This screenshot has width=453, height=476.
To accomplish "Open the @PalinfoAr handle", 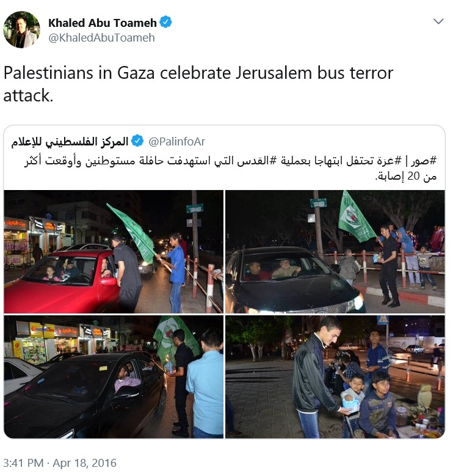I will (x=177, y=142).
